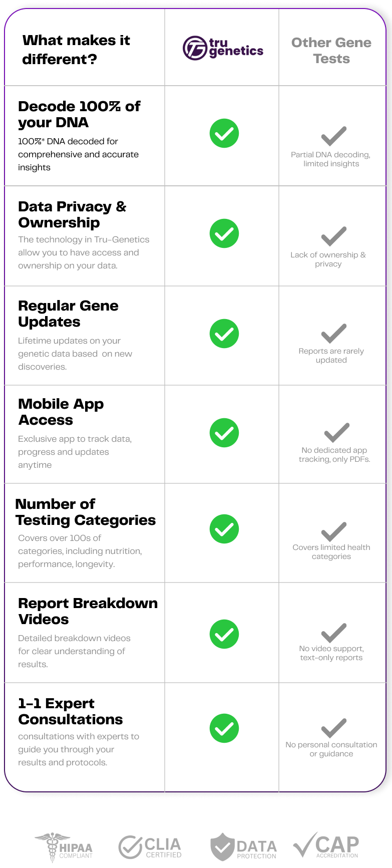Click the CLIA Certified badge

point(150,847)
